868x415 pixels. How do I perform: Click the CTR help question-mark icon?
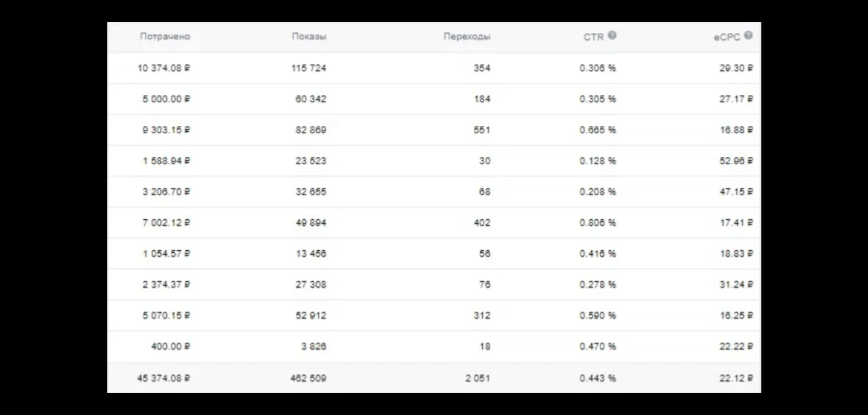coord(612,36)
